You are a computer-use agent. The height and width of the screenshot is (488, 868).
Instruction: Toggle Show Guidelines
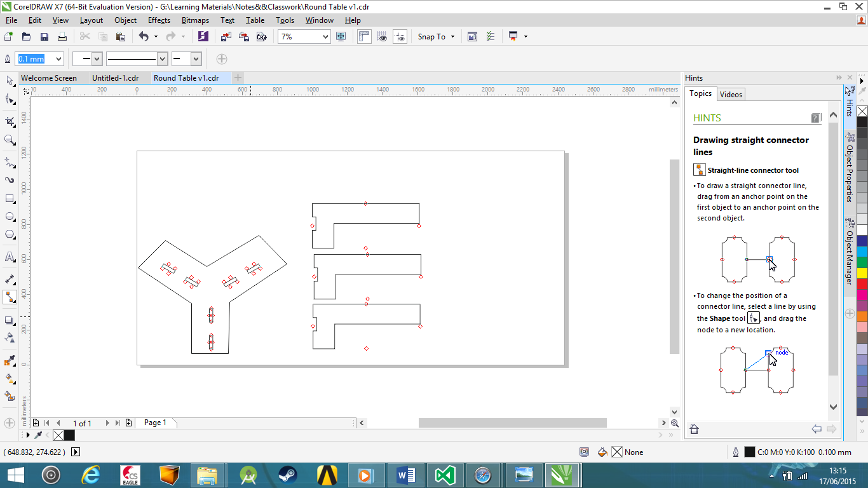click(400, 37)
